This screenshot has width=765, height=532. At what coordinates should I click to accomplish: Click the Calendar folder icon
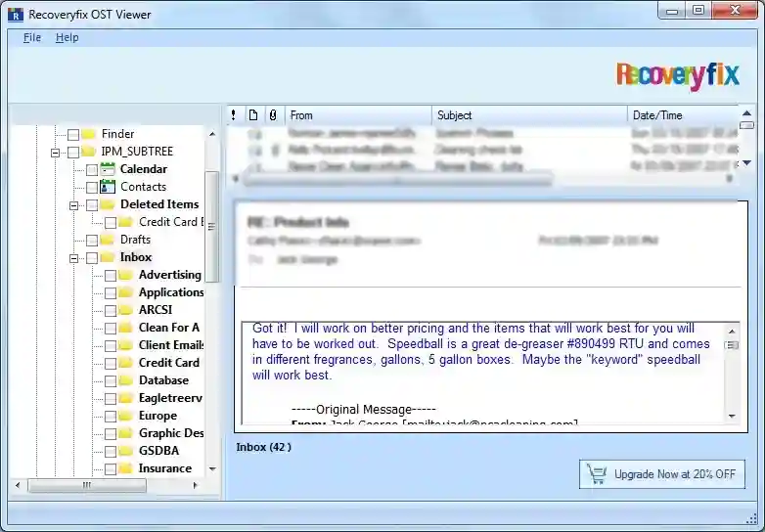[x=108, y=169]
